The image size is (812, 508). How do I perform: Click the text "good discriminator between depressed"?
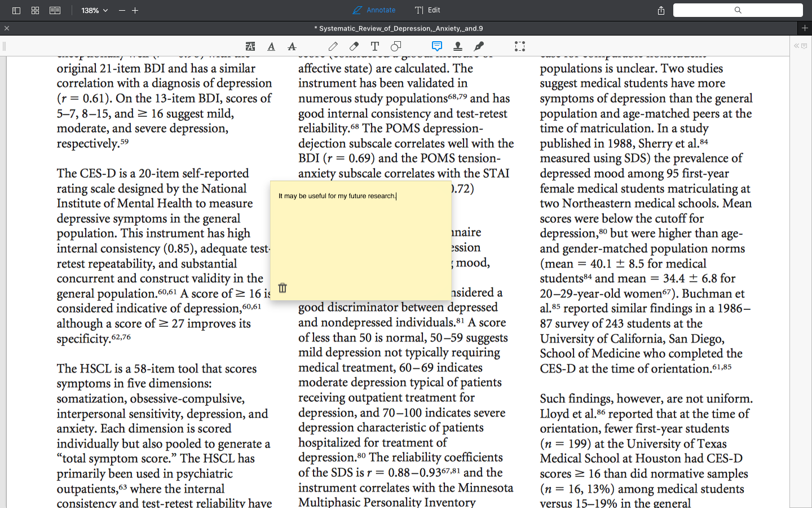(x=398, y=307)
